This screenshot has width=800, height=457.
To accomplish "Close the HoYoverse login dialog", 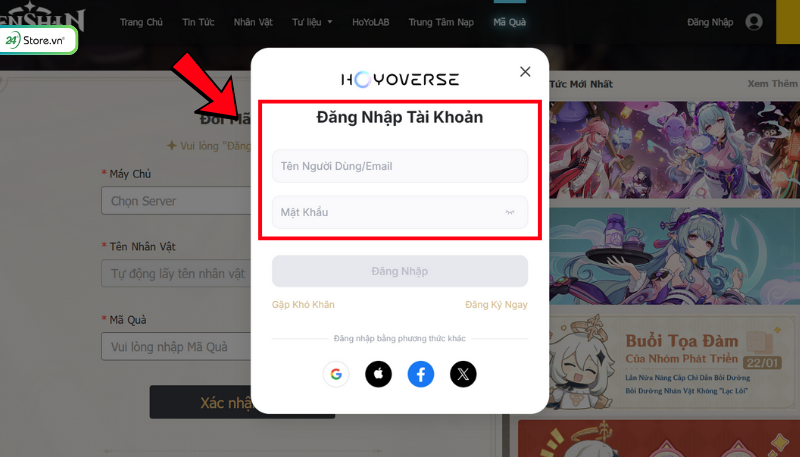I will pyautogui.click(x=525, y=72).
